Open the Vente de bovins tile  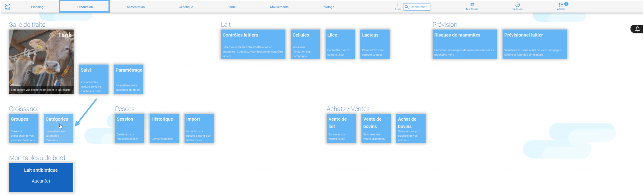376,128
